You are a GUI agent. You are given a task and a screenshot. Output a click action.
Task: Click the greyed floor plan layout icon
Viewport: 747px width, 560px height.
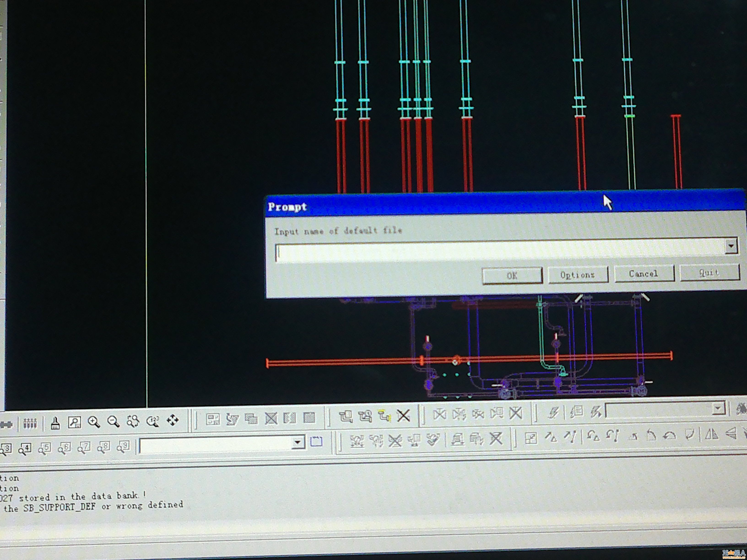coord(213,420)
